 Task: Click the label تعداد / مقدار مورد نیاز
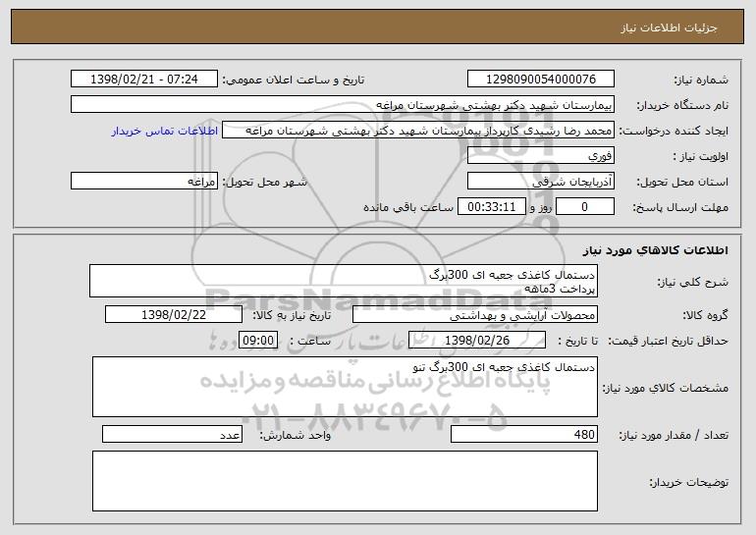coord(674,435)
